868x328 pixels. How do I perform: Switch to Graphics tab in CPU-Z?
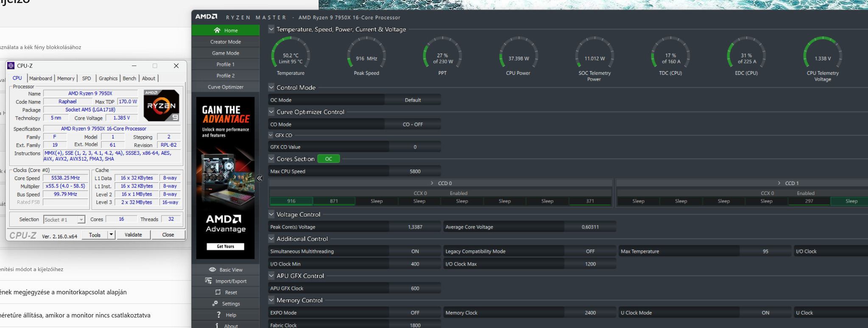(x=108, y=78)
